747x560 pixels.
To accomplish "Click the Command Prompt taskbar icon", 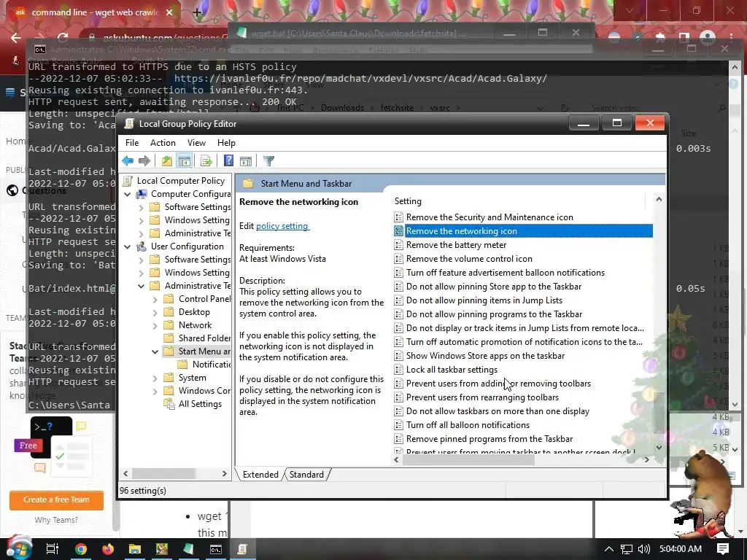I will click(x=216, y=549).
